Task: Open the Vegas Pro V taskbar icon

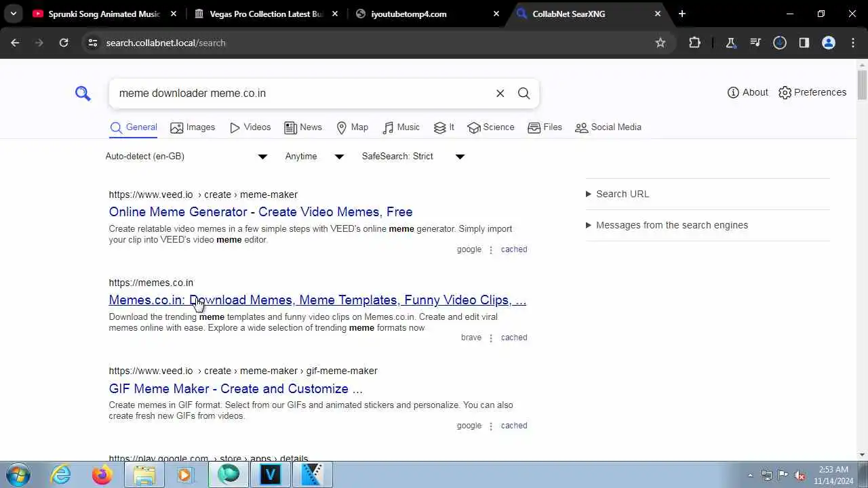Action: coord(270,475)
